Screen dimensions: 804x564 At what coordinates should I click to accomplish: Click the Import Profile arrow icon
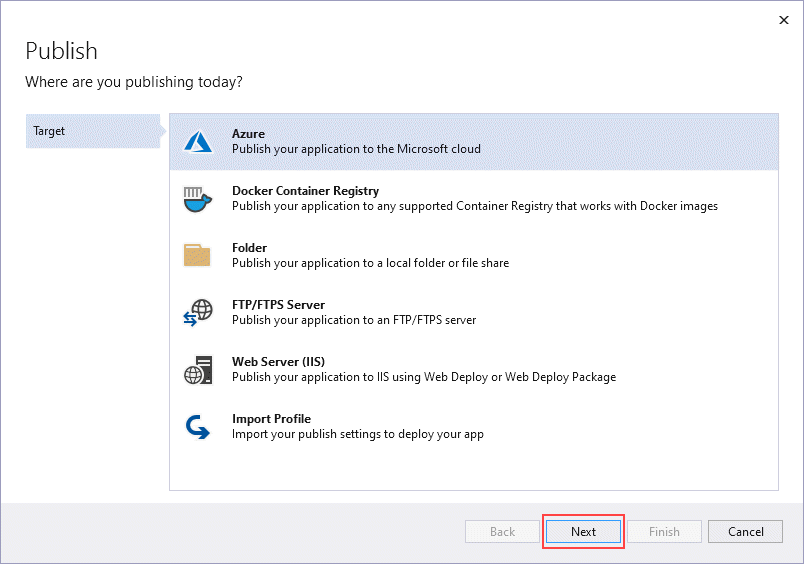(x=197, y=427)
